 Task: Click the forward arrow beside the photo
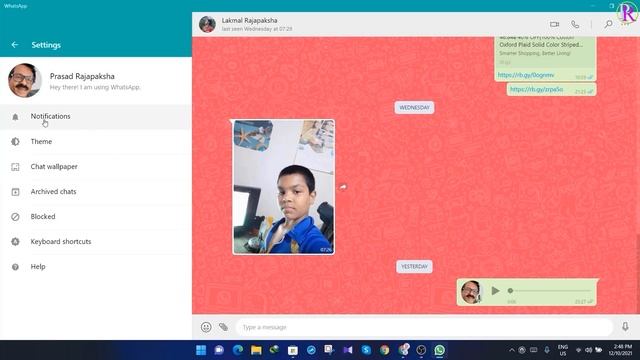click(343, 187)
